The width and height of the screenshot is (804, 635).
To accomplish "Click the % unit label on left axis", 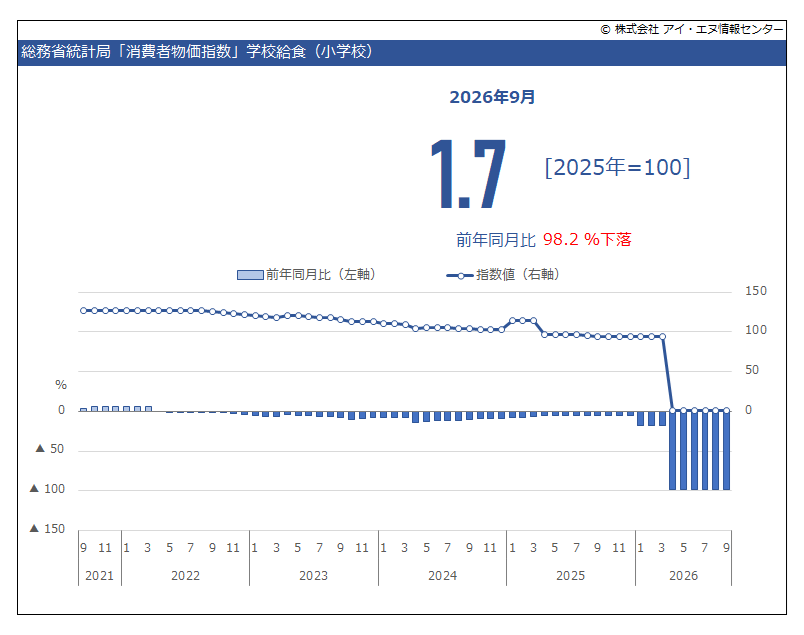I will pos(61,385).
